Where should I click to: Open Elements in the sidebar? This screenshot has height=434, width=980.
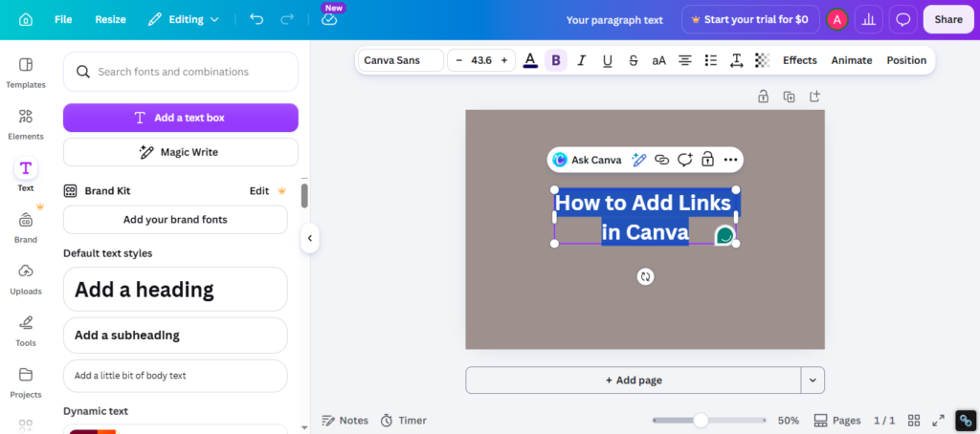point(26,124)
